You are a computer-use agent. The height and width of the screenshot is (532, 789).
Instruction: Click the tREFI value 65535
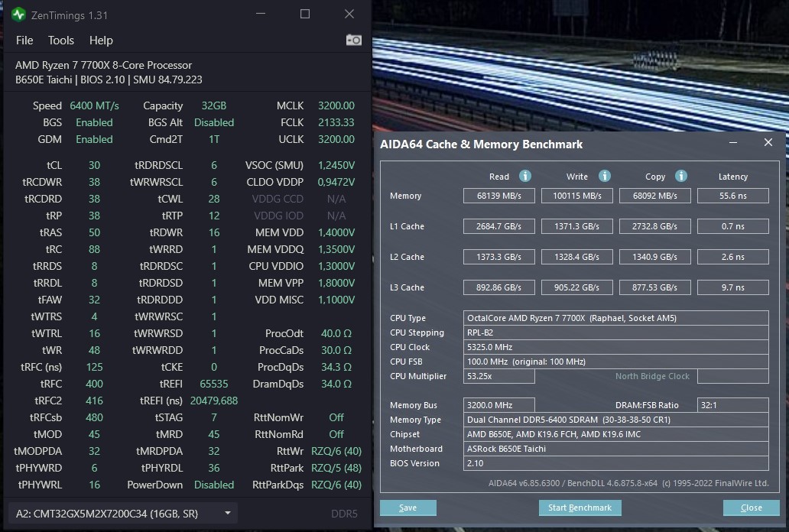[214, 384]
